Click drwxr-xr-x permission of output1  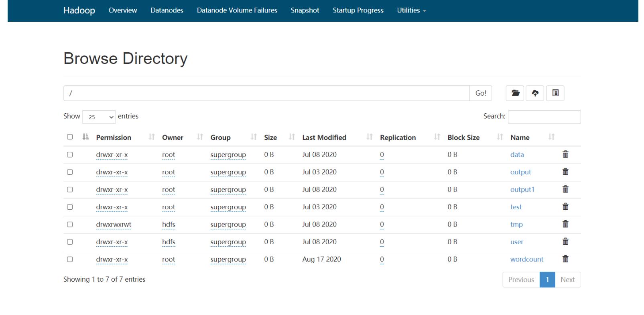112,190
